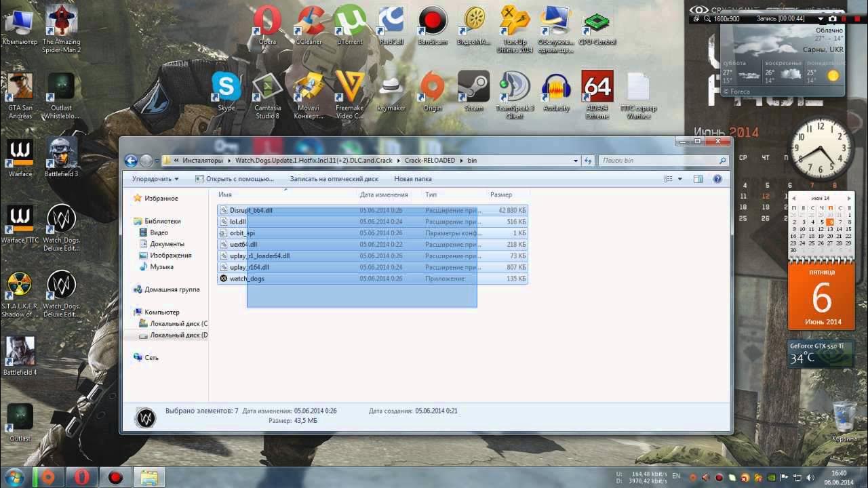
Task: Open the Steam desktop shortcut
Action: tap(473, 91)
